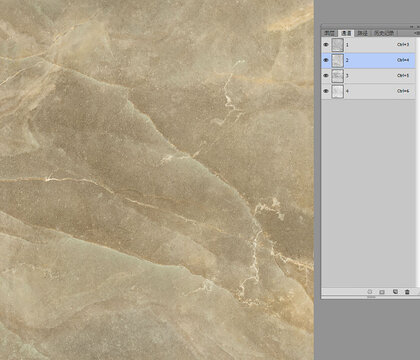The image size is (420, 360).
Task: Collapse the panel with double-arrow icon
Action: pos(411,27)
